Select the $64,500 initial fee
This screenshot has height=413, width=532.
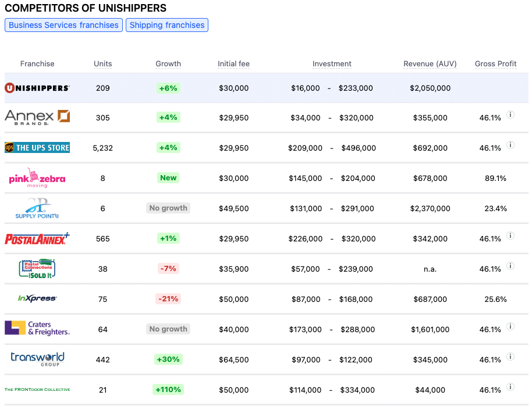point(234,359)
